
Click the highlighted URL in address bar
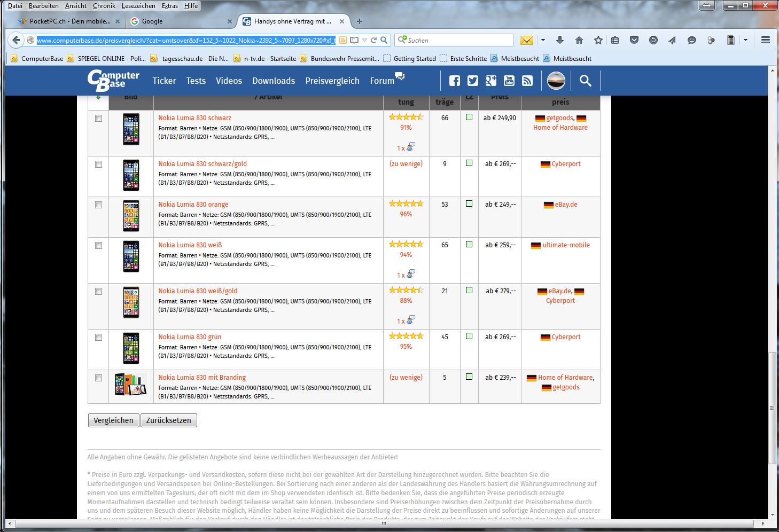(x=186, y=40)
